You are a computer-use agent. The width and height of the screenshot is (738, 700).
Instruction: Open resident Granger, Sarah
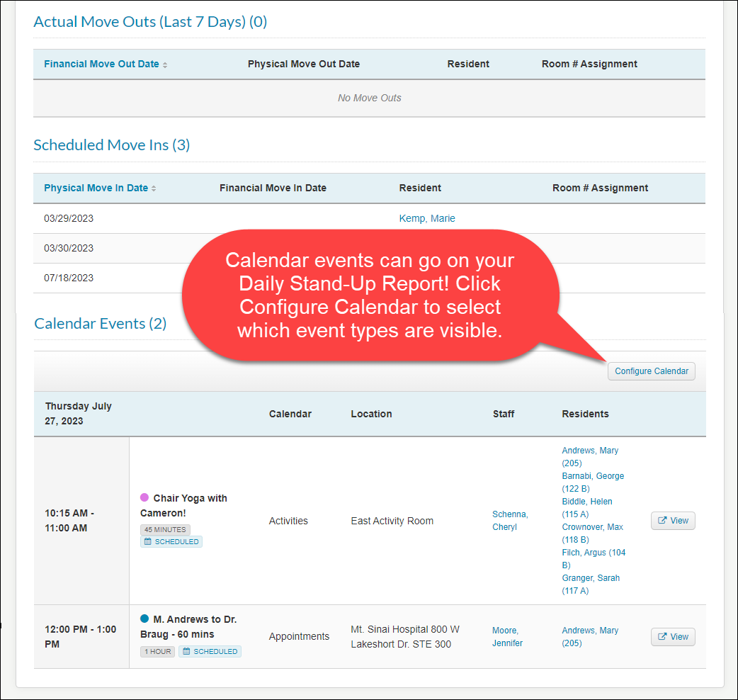tap(591, 578)
